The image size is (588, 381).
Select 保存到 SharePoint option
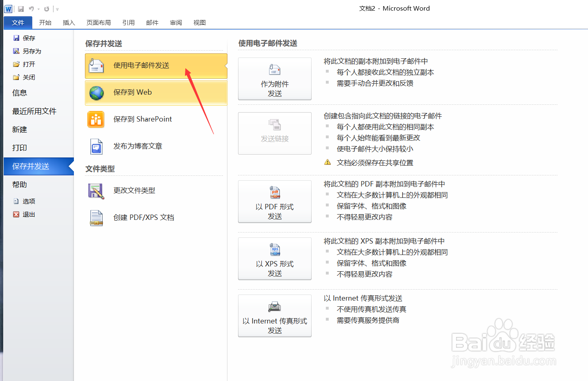click(156, 120)
